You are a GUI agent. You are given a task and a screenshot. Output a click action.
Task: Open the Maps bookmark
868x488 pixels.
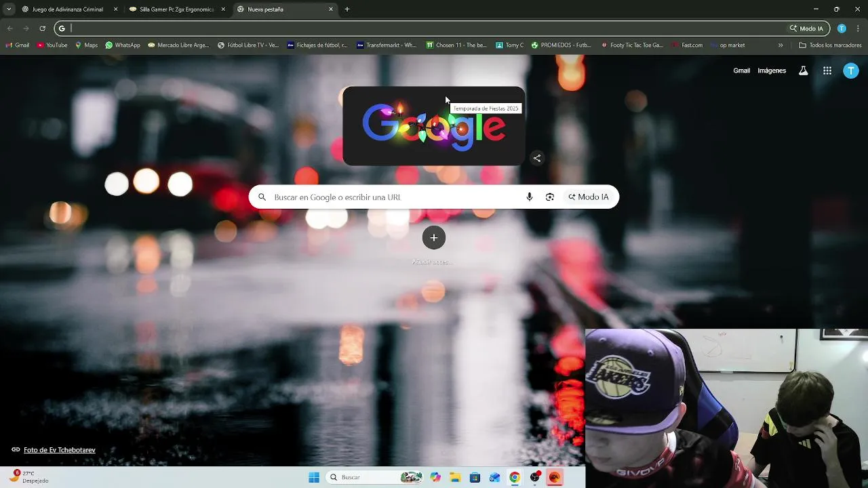86,45
